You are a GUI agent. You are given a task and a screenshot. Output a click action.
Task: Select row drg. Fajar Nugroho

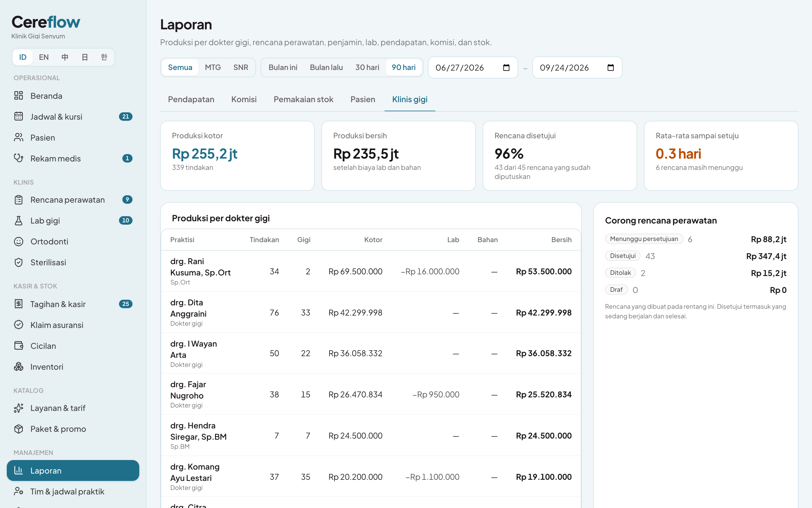point(371,395)
